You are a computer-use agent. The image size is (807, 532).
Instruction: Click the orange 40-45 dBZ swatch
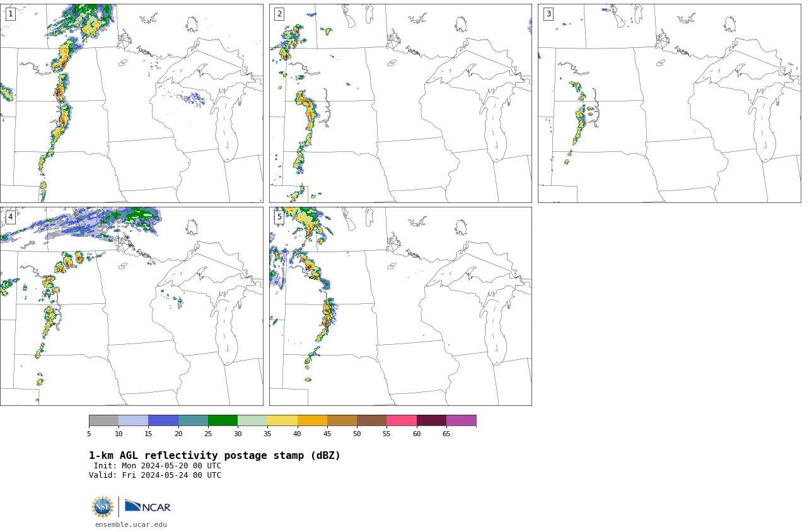pos(312,420)
